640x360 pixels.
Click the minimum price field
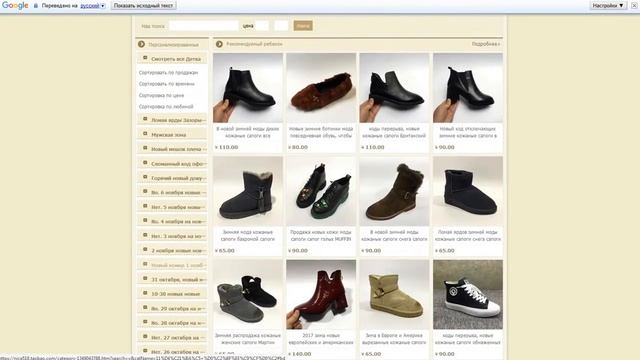click(x=262, y=26)
